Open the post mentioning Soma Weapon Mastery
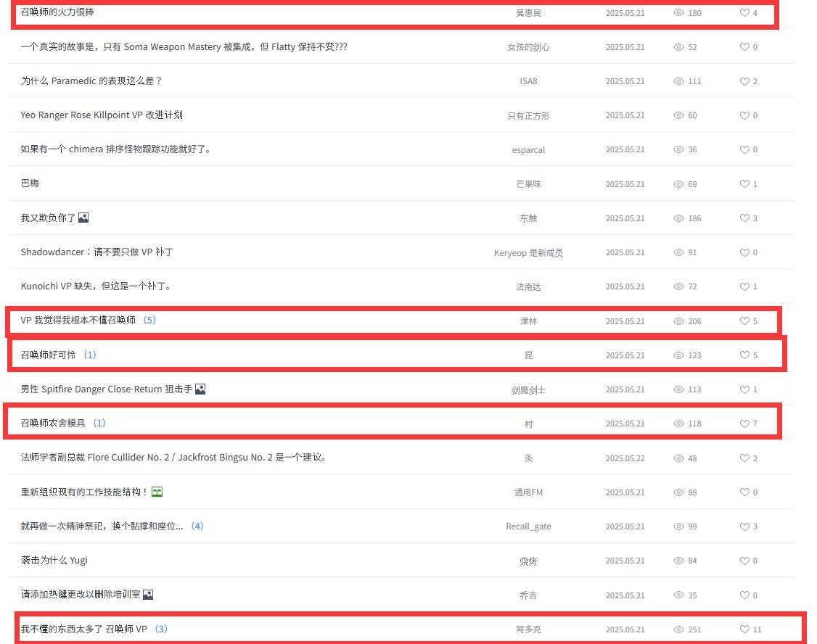817x644 pixels. 184,47
